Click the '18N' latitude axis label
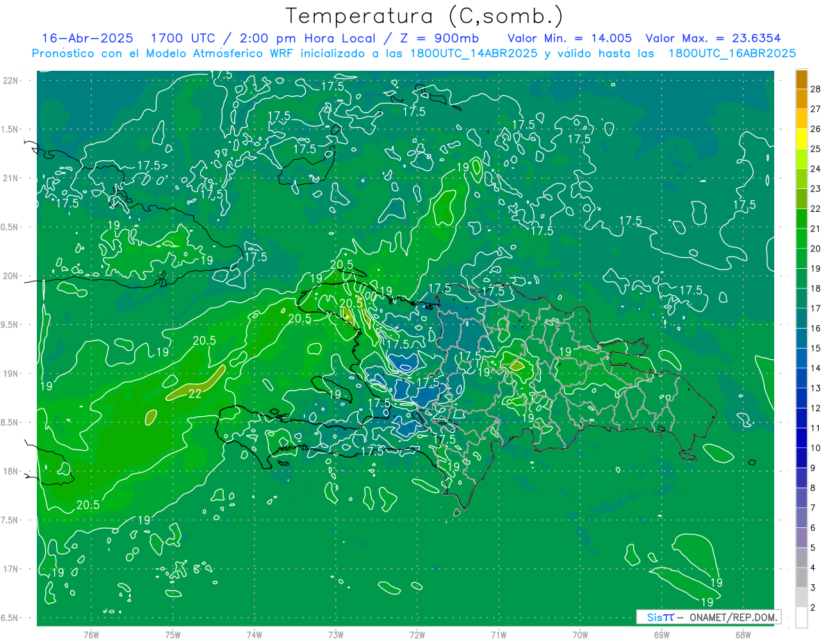834x644 pixels. point(10,472)
